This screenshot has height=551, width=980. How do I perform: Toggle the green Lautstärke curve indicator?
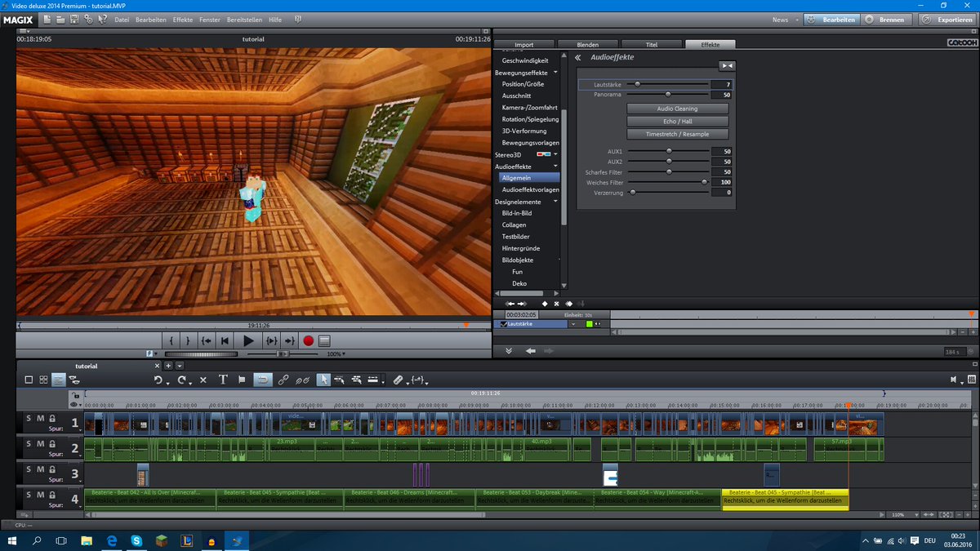pos(588,324)
